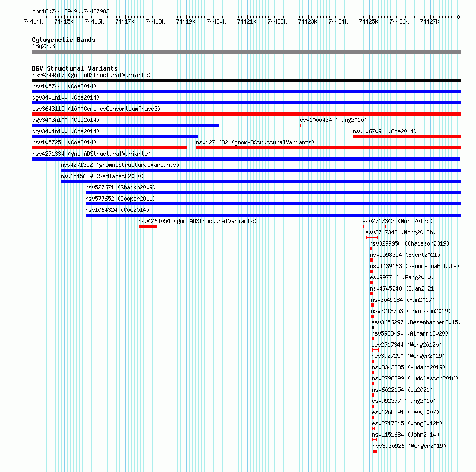Open the nsv1057441 (Coe2014) variant label
The width and height of the screenshot is (476, 472).
(x=64, y=86)
